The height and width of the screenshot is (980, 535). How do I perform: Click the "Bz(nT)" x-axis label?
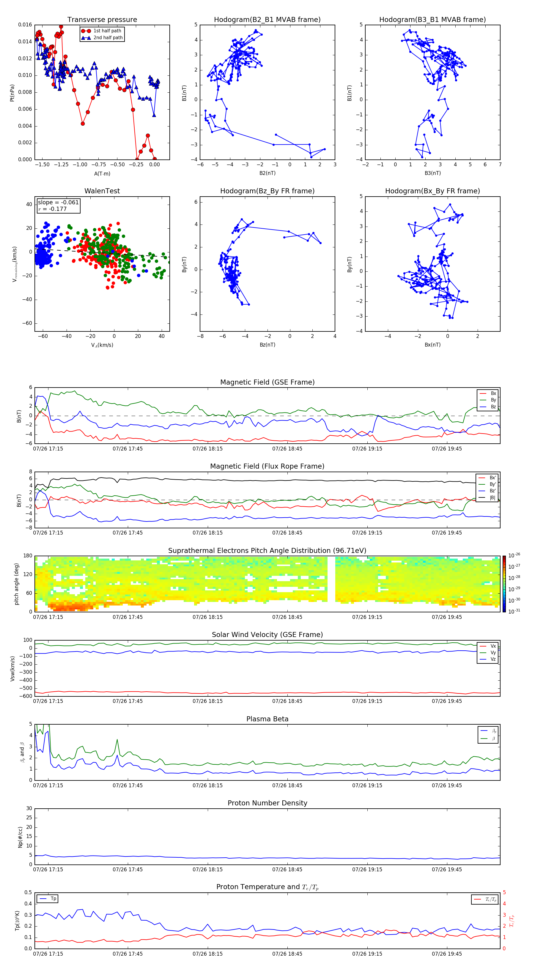click(267, 345)
